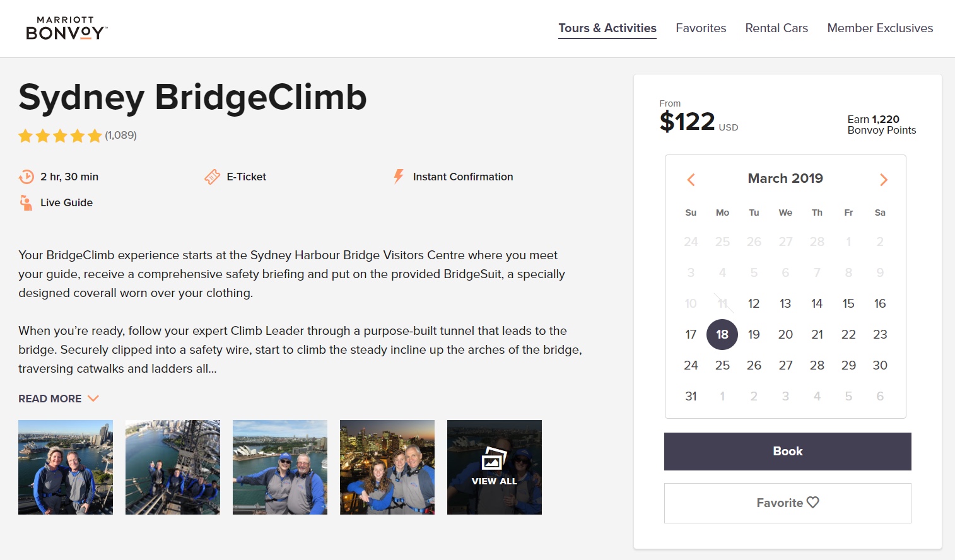This screenshot has height=560, width=955.
Task: Select March 31 in the calendar
Action: 691,396
